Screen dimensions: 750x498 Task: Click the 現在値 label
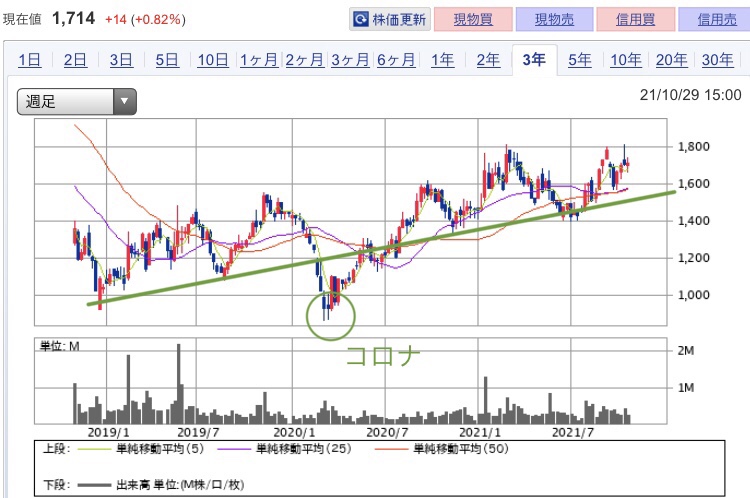[x=22, y=20]
